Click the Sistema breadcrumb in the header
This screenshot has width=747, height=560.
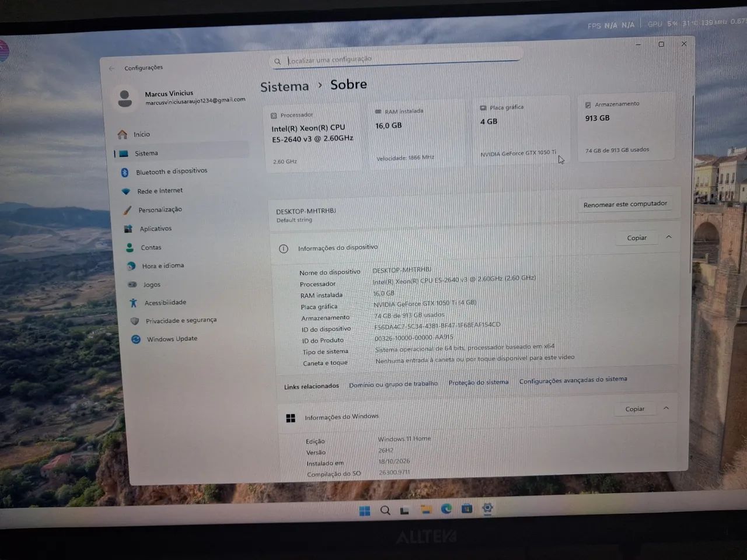point(284,87)
